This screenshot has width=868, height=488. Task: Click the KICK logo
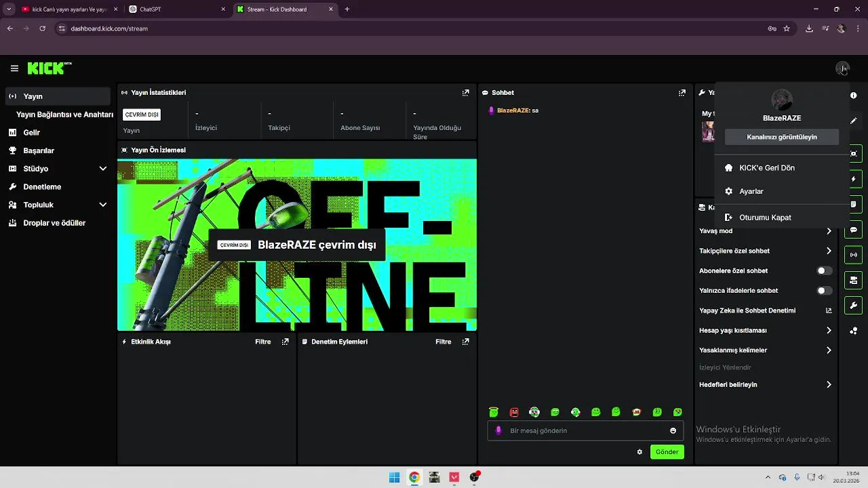(x=49, y=68)
